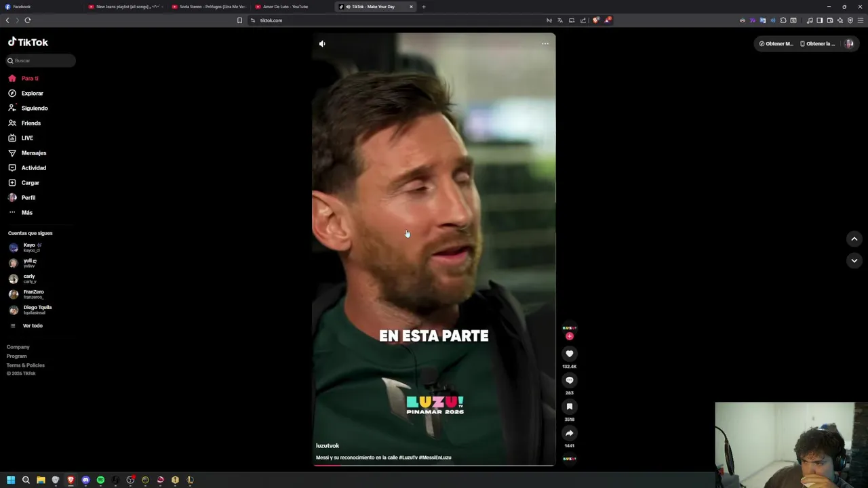Image resolution: width=868 pixels, height=488 pixels.
Task: Click the translate page icon
Action: (x=560, y=20)
